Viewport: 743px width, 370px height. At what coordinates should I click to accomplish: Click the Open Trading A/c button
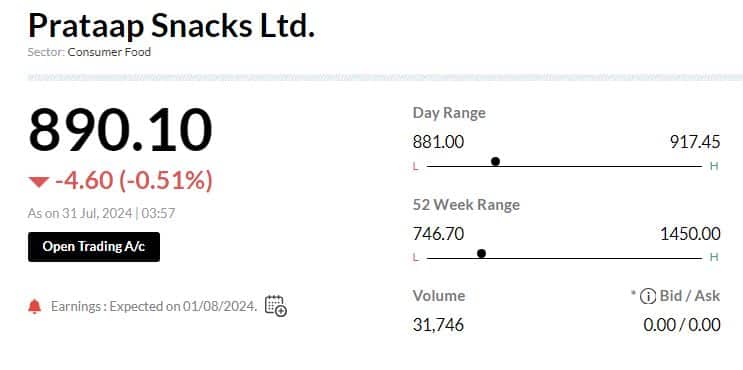tap(94, 247)
